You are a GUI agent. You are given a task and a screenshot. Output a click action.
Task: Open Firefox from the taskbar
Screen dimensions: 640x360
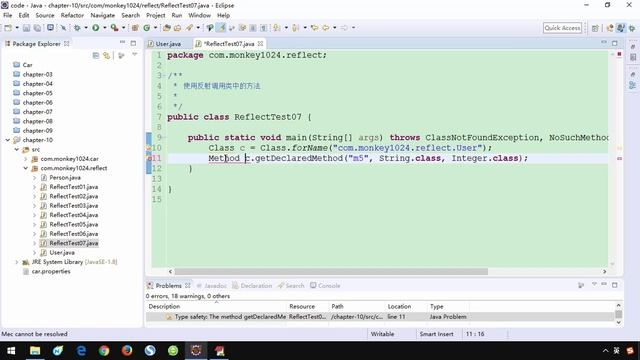tap(127, 351)
